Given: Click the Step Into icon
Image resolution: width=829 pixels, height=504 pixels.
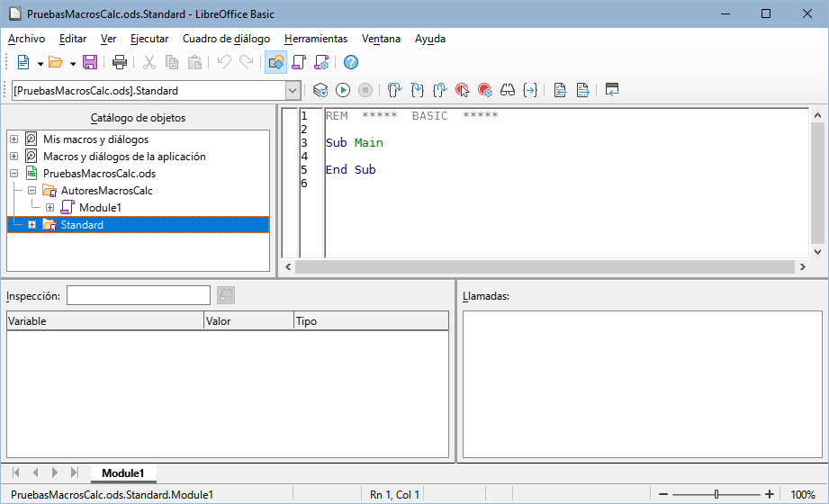Looking at the screenshot, I should click(417, 90).
